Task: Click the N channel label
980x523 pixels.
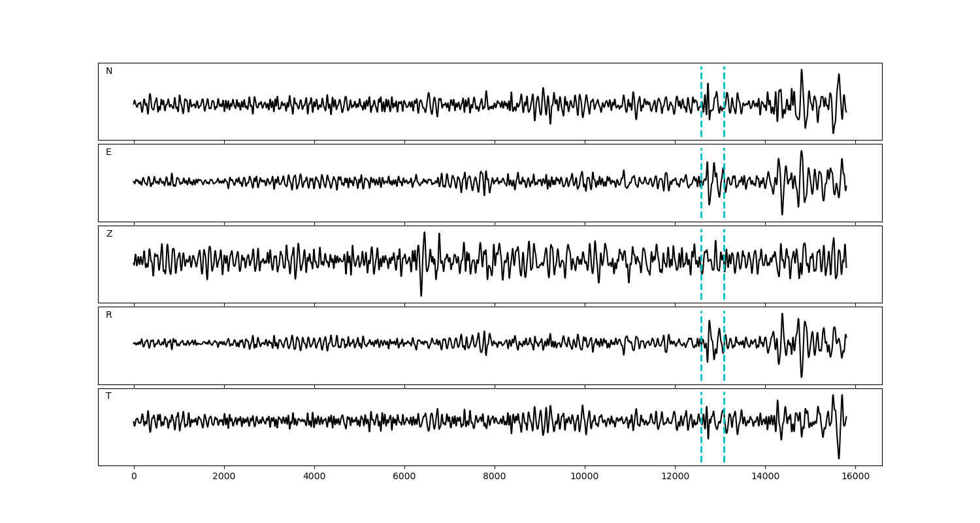Action: [x=109, y=71]
